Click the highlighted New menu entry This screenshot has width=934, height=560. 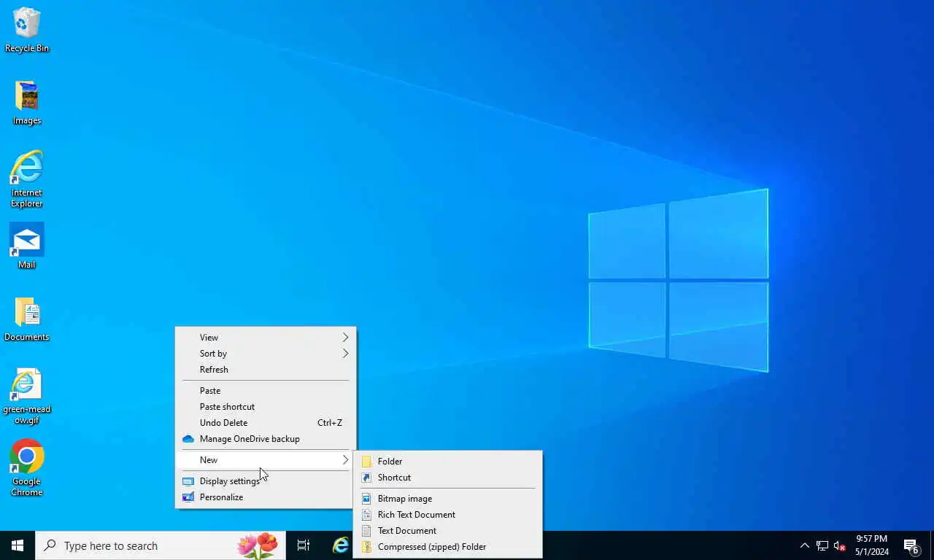[266, 460]
